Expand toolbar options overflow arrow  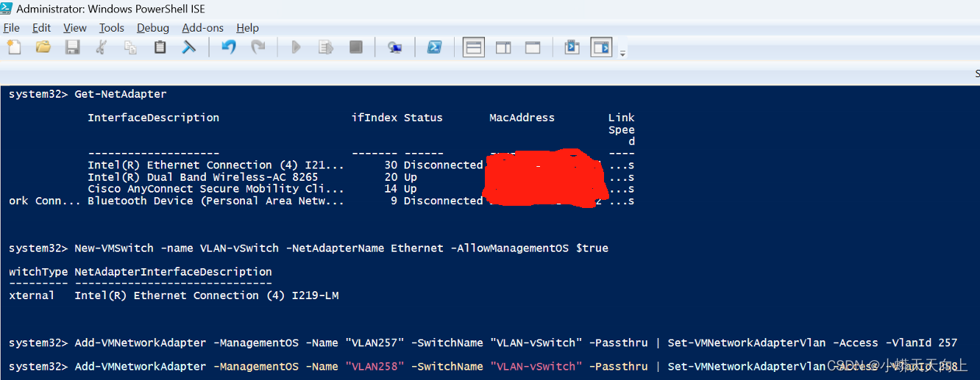pyautogui.click(x=623, y=53)
